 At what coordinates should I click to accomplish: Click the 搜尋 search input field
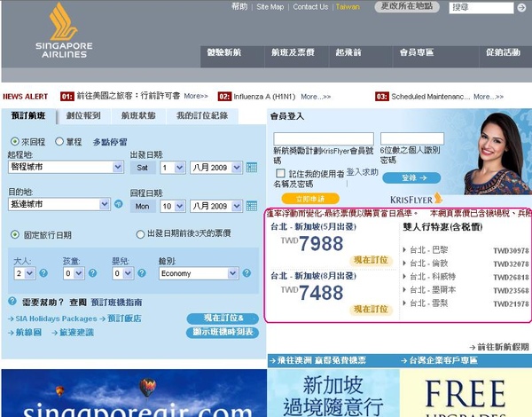[481, 7]
